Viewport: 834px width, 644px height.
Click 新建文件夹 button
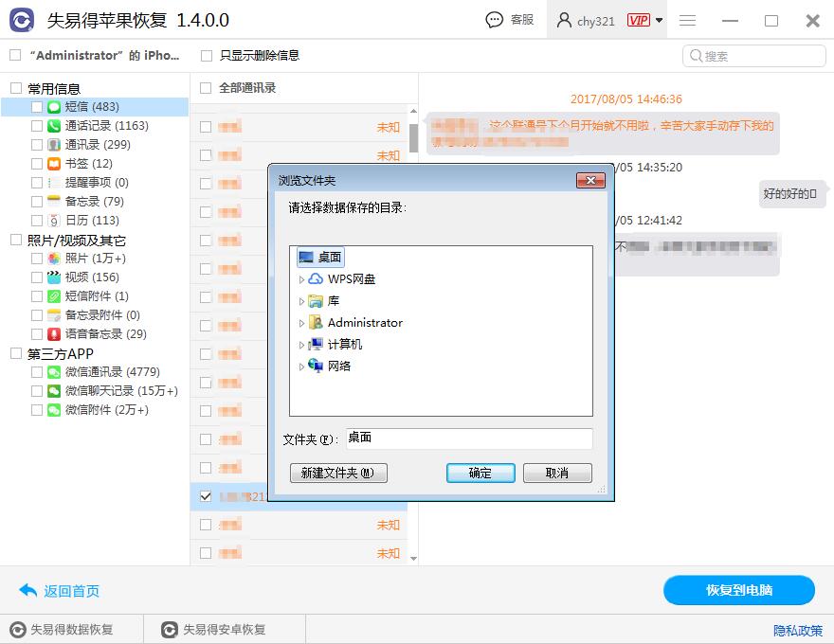pos(338,473)
